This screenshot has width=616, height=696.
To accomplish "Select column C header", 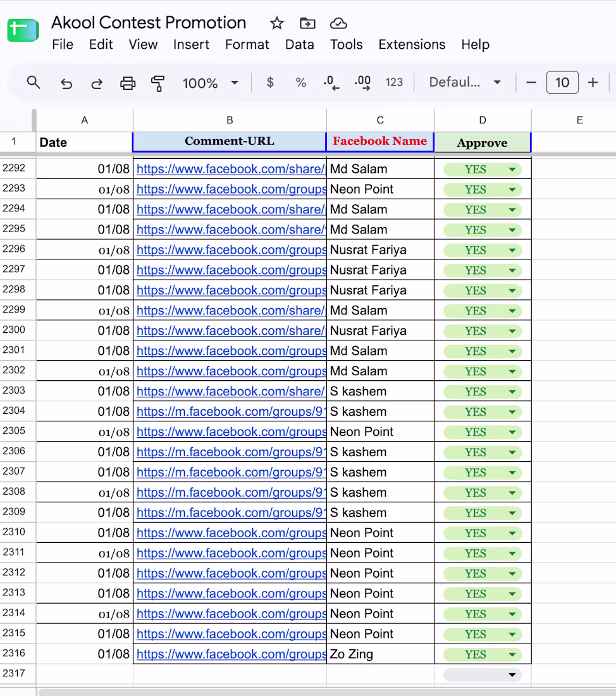I will pyautogui.click(x=380, y=120).
